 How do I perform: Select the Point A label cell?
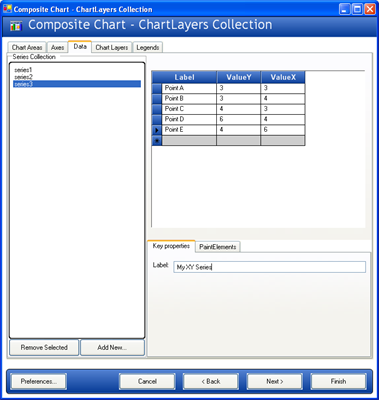click(189, 88)
